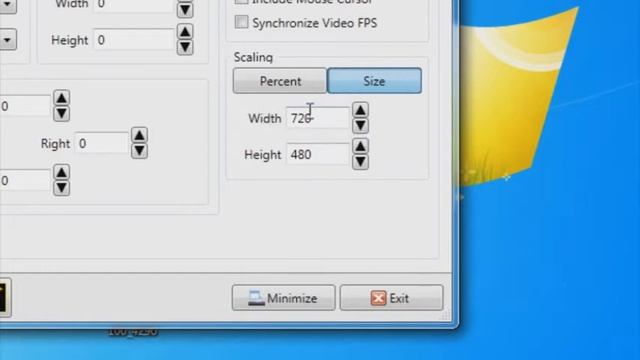Decrease Scaling Width with down arrow
Screen dimensions: 640x360
[x=360, y=126]
